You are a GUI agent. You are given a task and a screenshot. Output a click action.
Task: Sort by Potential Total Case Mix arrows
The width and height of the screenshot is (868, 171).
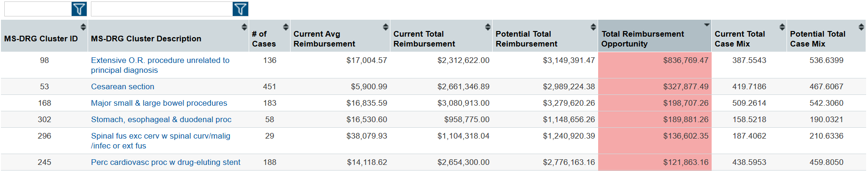click(x=861, y=27)
